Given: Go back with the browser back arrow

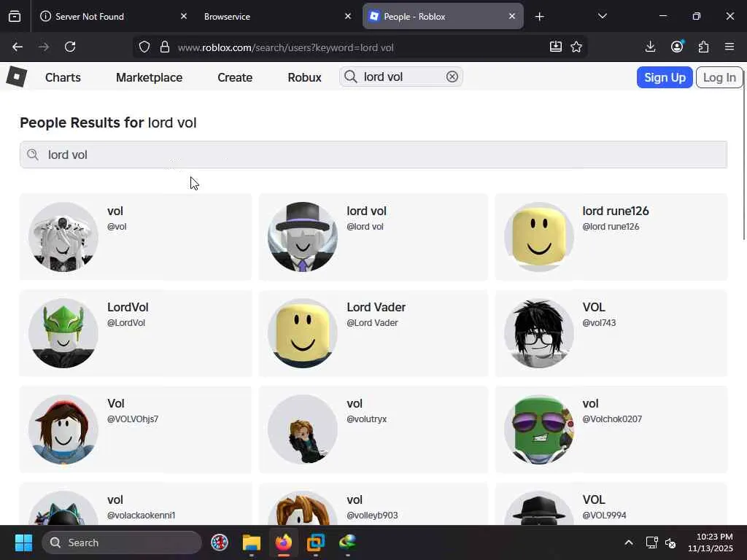Looking at the screenshot, I should 18,47.
